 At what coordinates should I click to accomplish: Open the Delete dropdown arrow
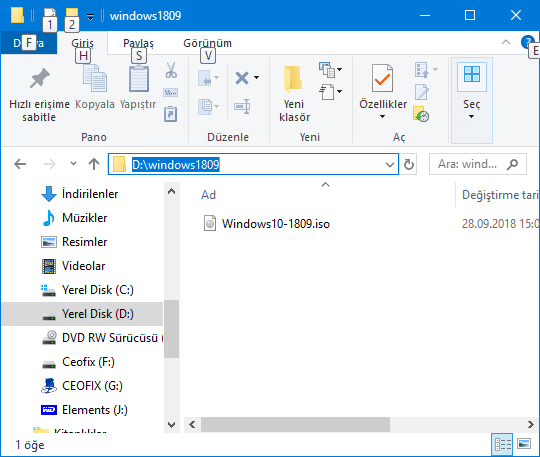[x=257, y=77]
